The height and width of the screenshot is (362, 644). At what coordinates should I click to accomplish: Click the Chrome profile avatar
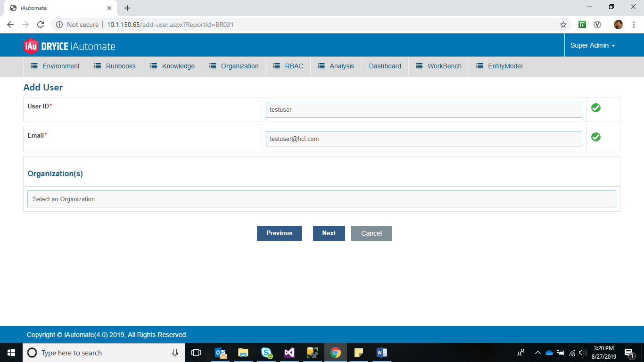(x=619, y=25)
